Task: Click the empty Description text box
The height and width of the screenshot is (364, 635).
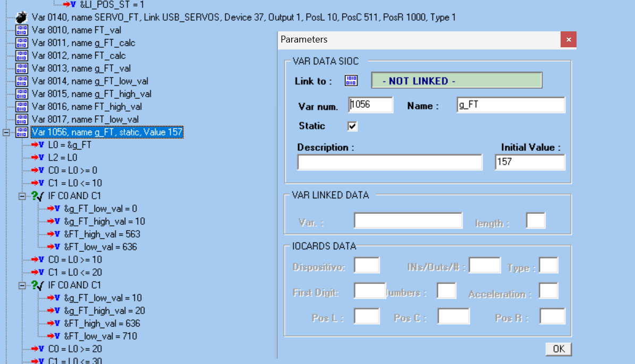Action: tap(389, 162)
